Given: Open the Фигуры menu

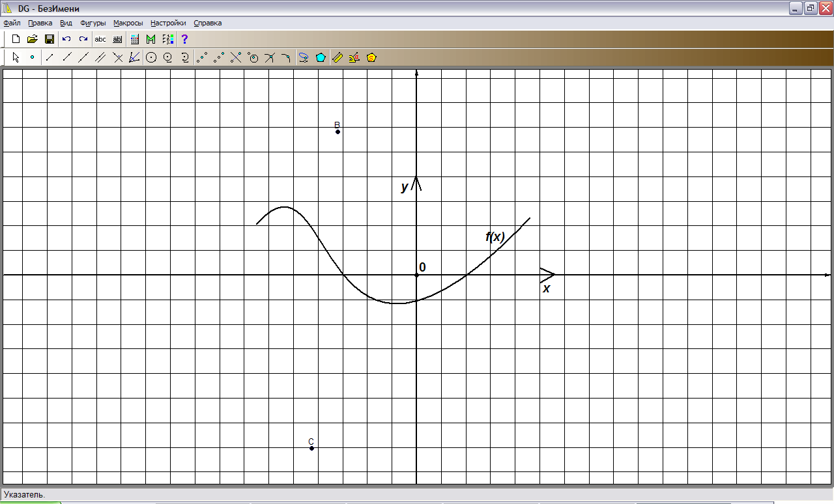Looking at the screenshot, I should [93, 23].
